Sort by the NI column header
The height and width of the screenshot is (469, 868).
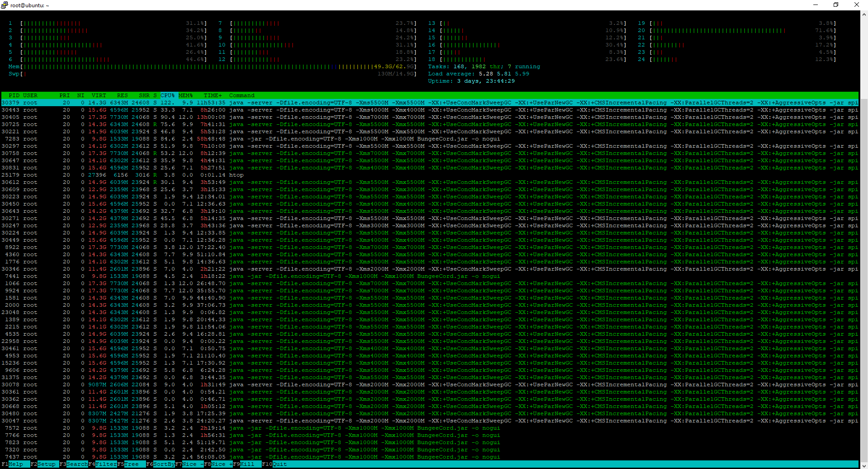(81, 95)
